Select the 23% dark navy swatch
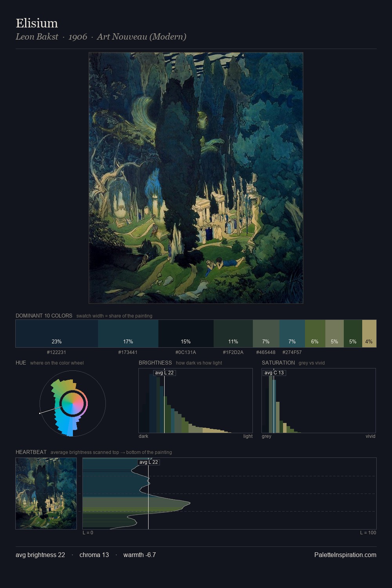 (x=57, y=334)
